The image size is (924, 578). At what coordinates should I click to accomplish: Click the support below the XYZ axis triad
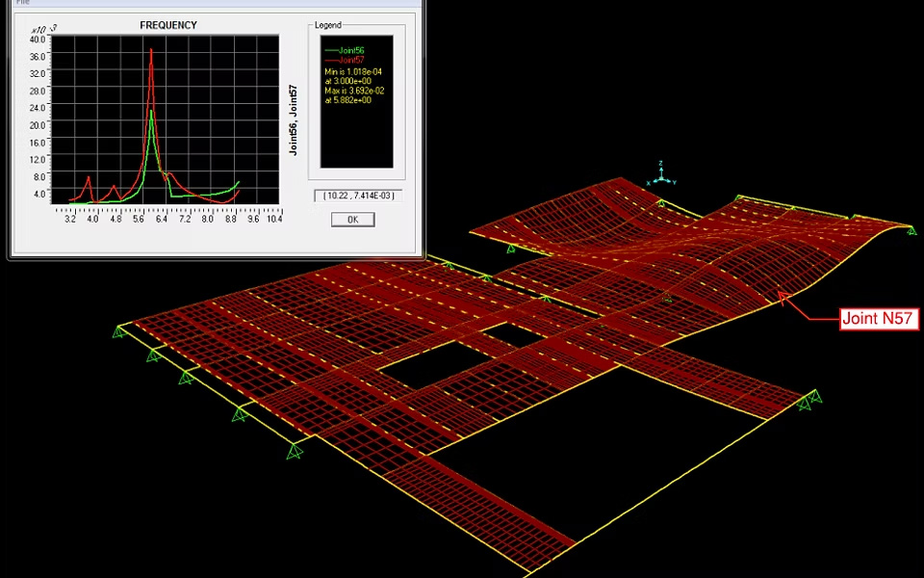pos(660,203)
